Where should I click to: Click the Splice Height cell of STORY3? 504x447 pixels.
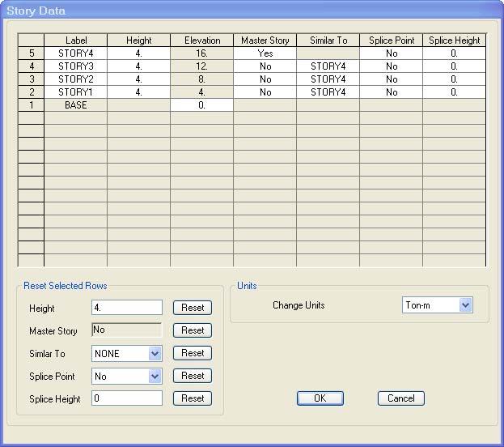[x=454, y=66]
